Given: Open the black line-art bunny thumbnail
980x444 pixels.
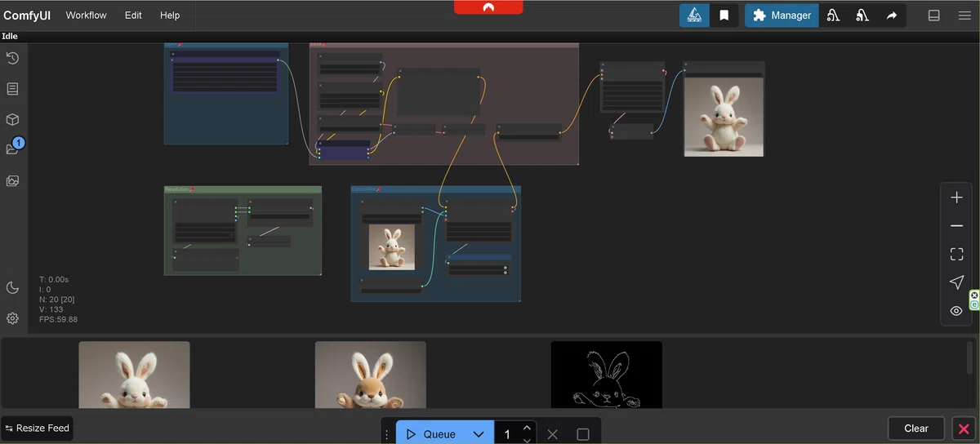Looking at the screenshot, I should tap(607, 375).
